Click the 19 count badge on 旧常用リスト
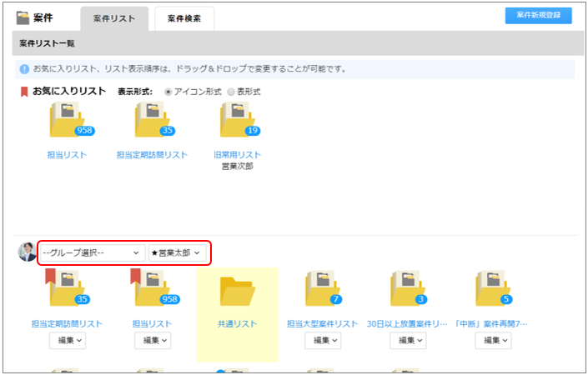 (253, 130)
